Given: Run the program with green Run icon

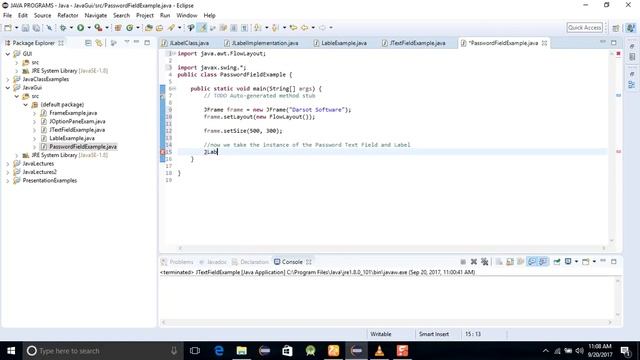Looking at the screenshot, I should (x=80, y=28).
